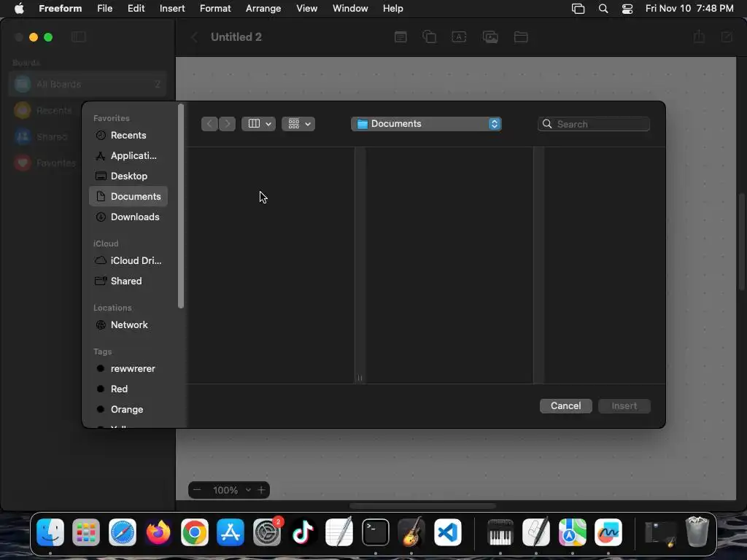Go forward in the file dialog

pyautogui.click(x=228, y=124)
